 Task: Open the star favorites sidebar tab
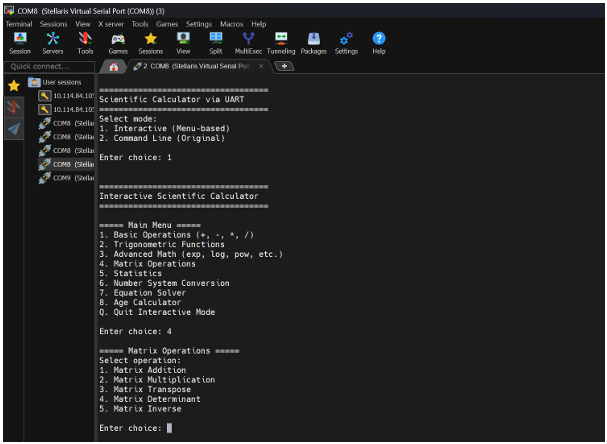tap(13, 86)
